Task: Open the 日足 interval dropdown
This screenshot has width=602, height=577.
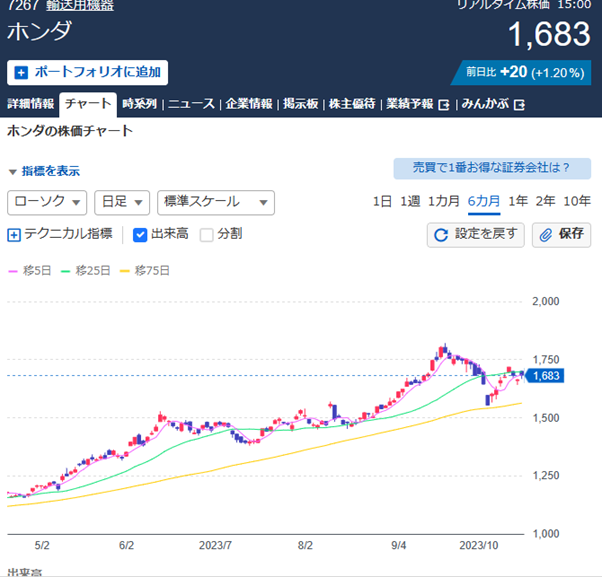Action: click(x=122, y=202)
